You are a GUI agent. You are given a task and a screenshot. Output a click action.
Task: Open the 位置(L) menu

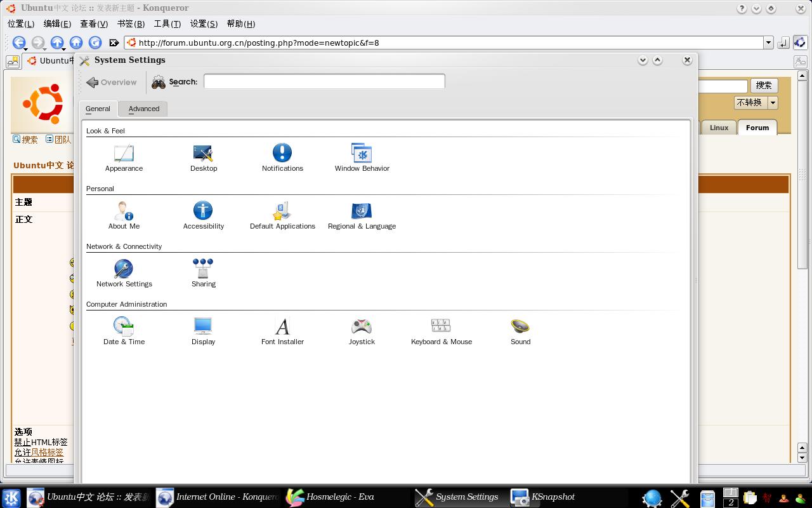click(21, 23)
